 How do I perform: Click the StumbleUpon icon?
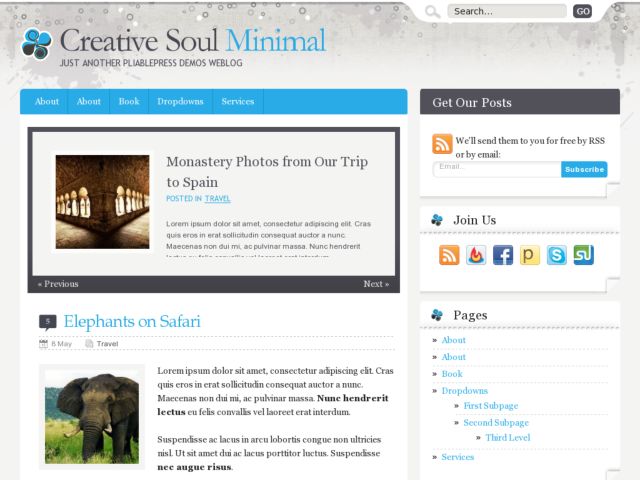click(x=584, y=255)
